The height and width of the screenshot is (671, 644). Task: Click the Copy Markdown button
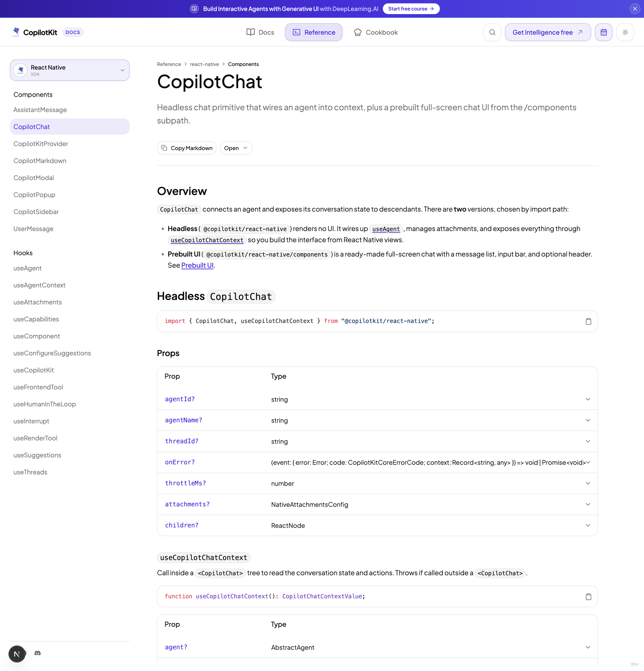pyautogui.click(x=186, y=148)
